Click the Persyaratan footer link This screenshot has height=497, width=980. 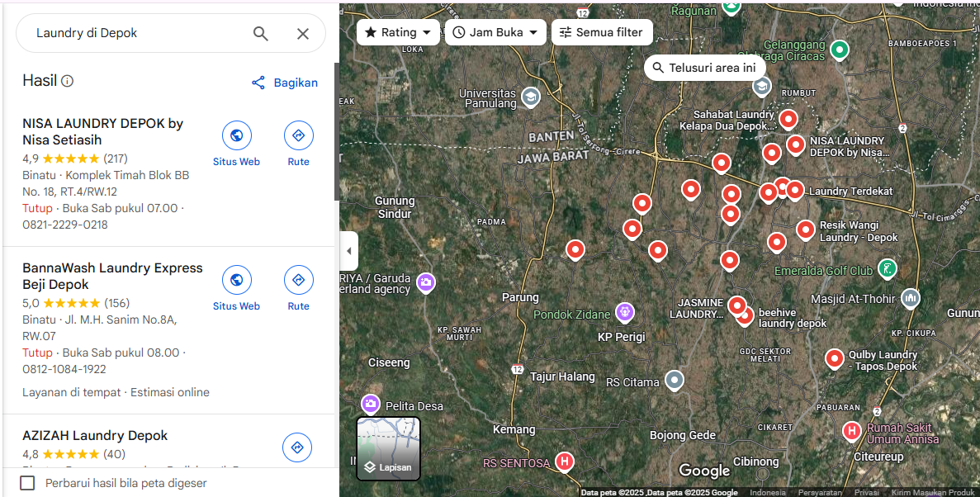(819, 493)
